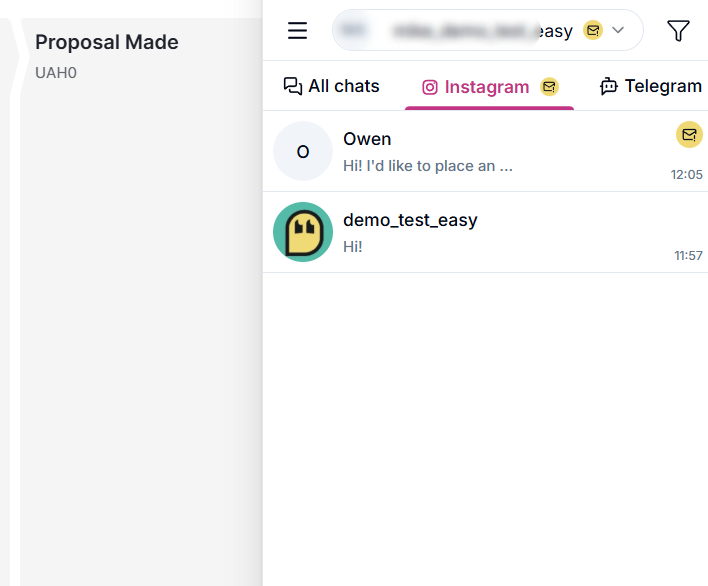The height and width of the screenshot is (586, 708).
Task: Click the unread mail badge on Owen's chat
Action: point(689,135)
